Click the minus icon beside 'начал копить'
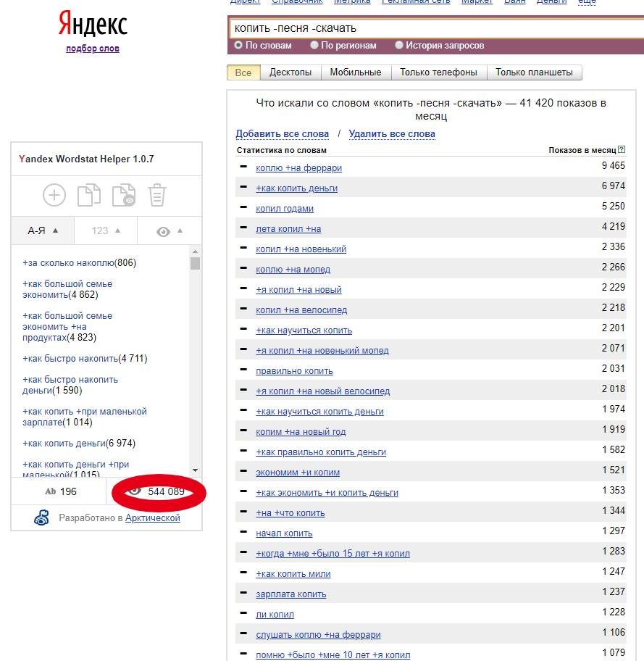The height and width of the screenshot is (661, 644). point(243,531)
